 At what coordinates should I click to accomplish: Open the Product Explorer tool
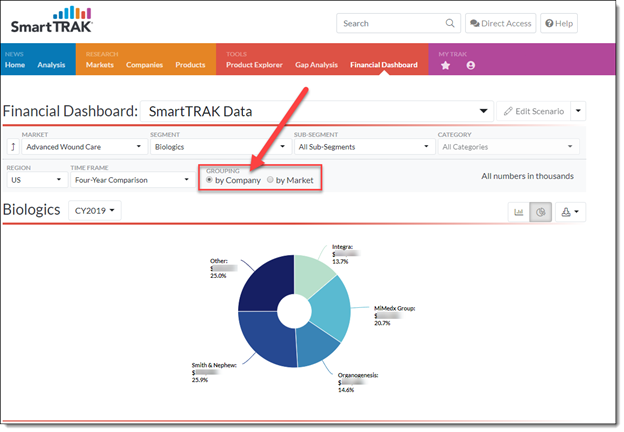pos(254,65)
